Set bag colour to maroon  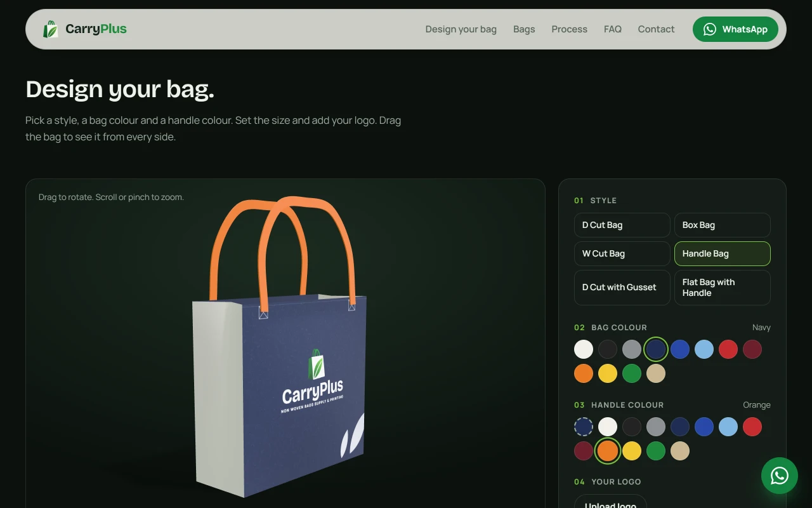pyautogui.click(x=752, y=349)
